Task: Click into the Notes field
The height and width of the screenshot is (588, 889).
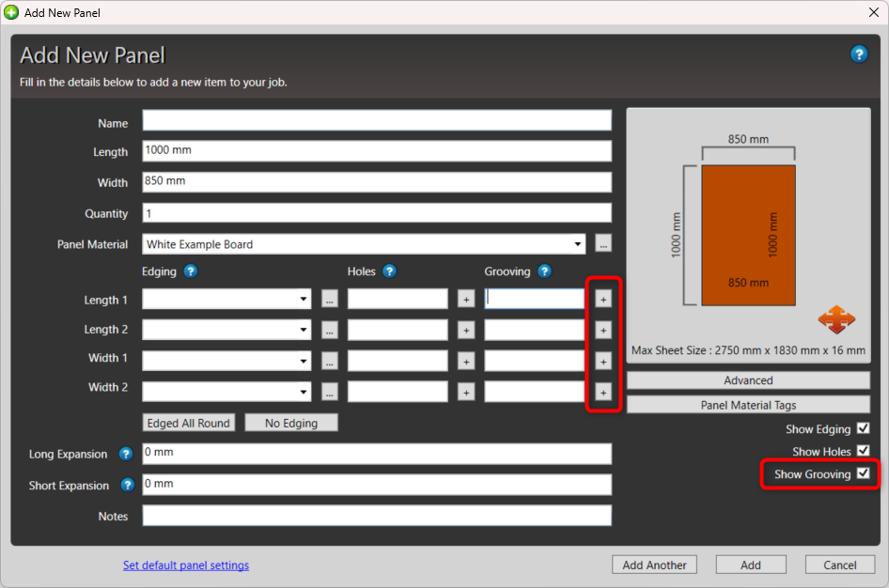Action: [377, 516]
